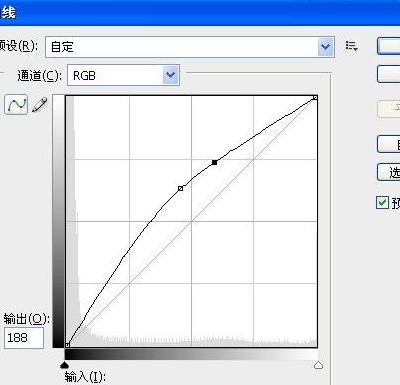Select the bottom-left curve endpoint

[x=67, y=345]
